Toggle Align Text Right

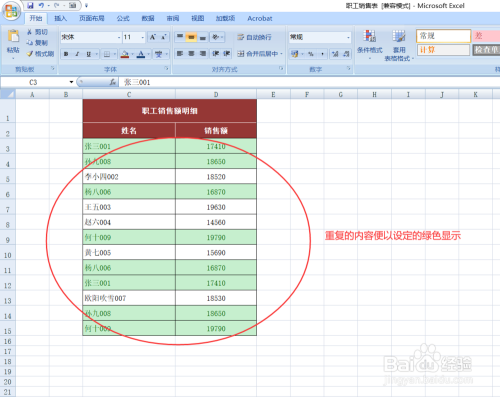click(x=202, y=53)
